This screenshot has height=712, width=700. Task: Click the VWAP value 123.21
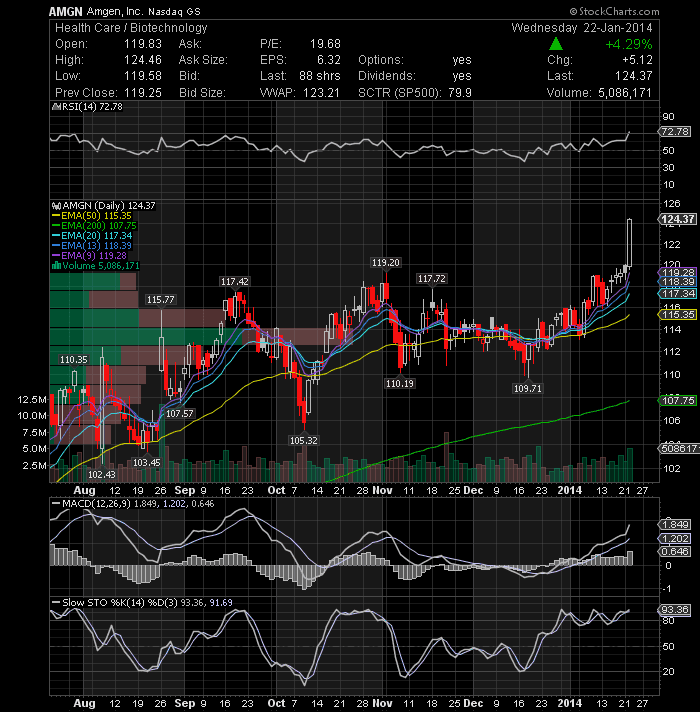tap(321, 93)
